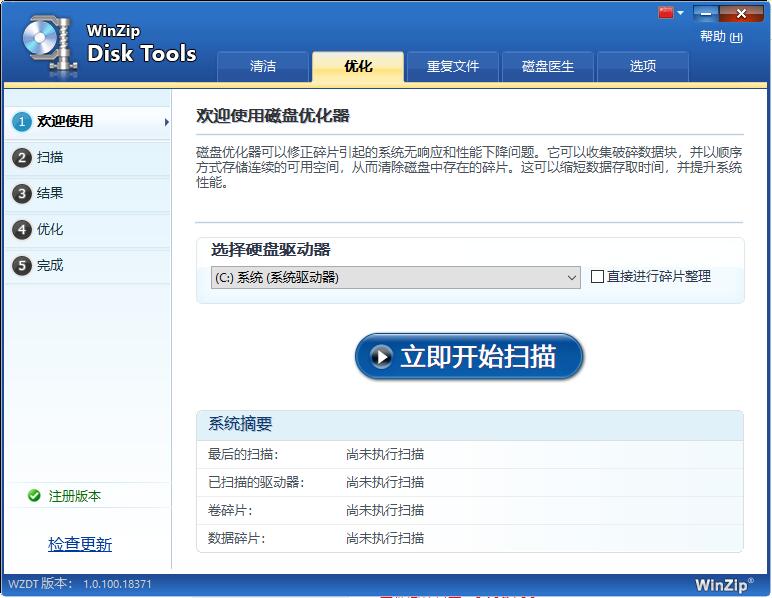Viewport: 772px width, 598px height.
Task: Click the step 5 number circle icon
Action: [22, 266]
